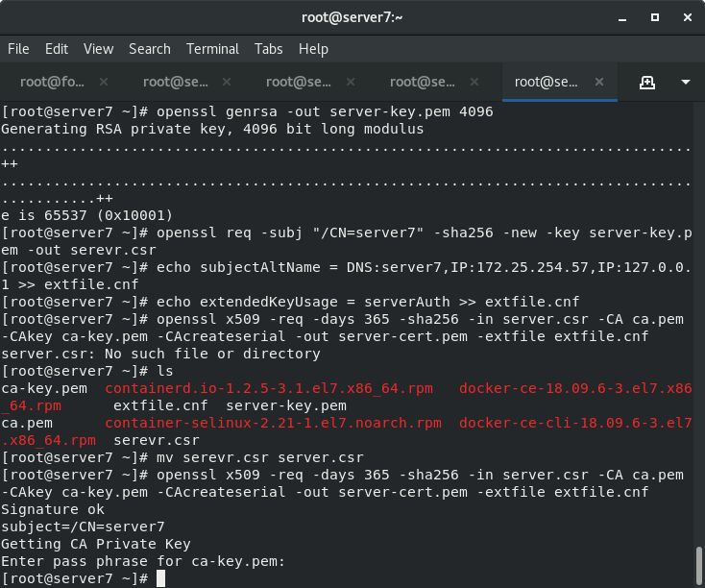Minimize the terminal window
705x588 pixels.
(622, 18)
